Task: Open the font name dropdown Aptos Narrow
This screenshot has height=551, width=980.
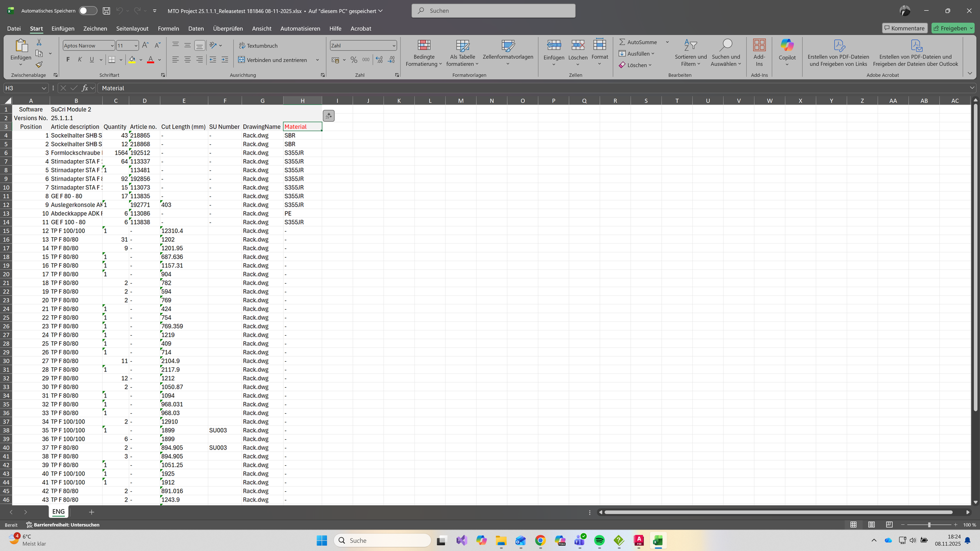Action: click(x=112, y=46)
